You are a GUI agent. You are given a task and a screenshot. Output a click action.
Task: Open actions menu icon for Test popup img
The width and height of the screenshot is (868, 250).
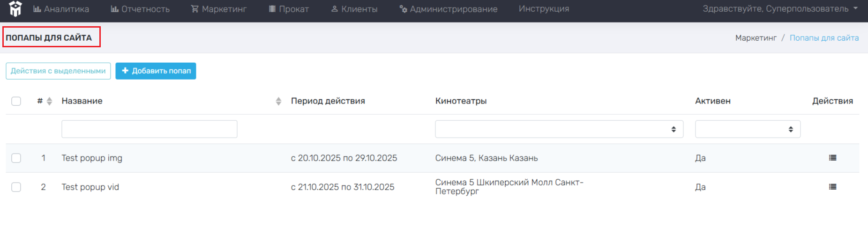[x=832, y=158]
